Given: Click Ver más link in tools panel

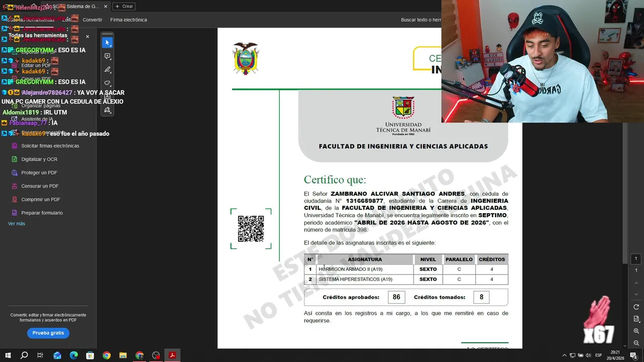Looking at the screenshot, I should [x=17, y=223].
